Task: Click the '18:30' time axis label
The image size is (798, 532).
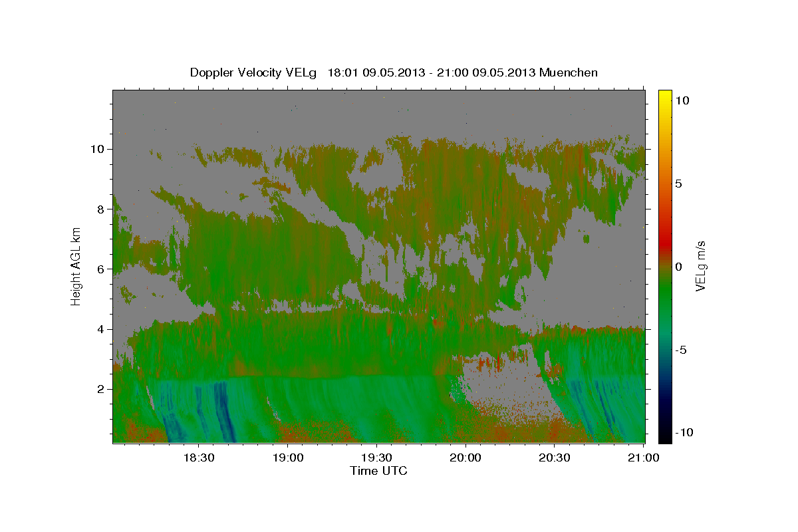Action: pyautogui.click(x=199, y=458)
